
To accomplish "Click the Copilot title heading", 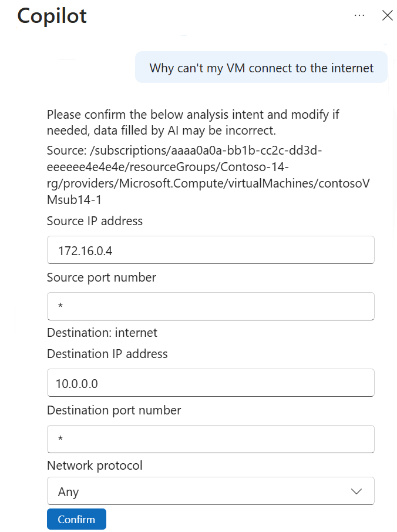I will pos(52,15).
